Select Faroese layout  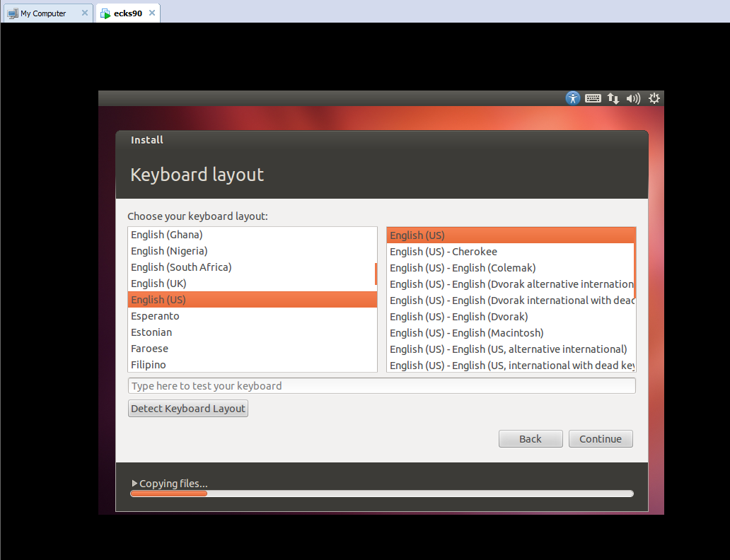(x=253, y=349)
